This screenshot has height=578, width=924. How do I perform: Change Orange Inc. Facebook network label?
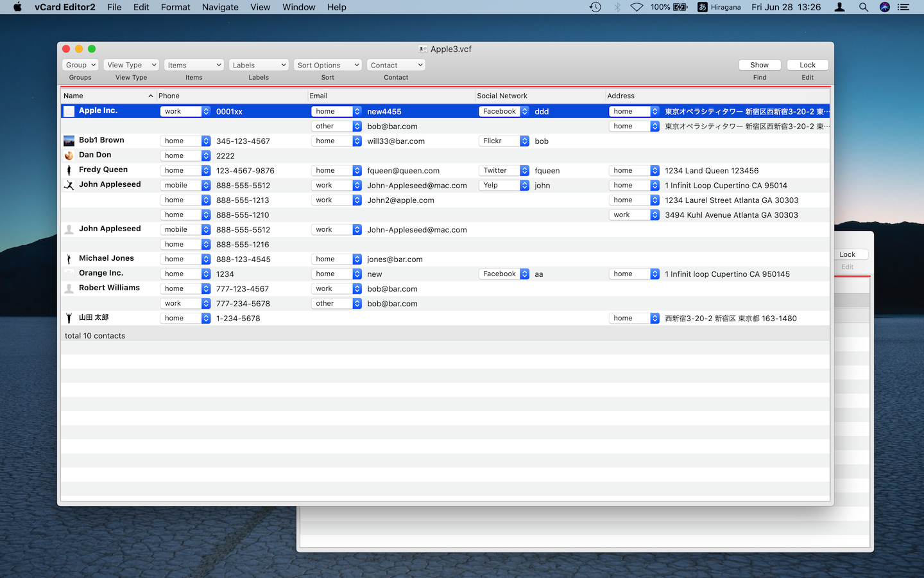pos(504,274)
